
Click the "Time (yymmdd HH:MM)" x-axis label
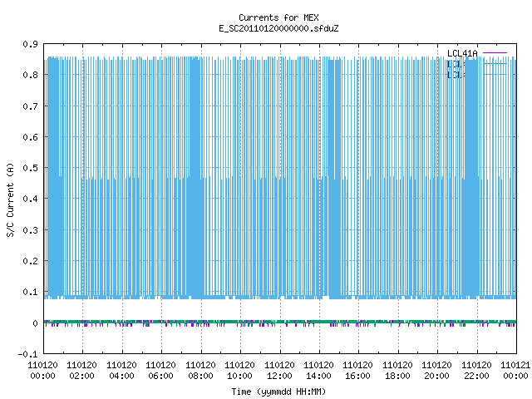coord(278,392)
